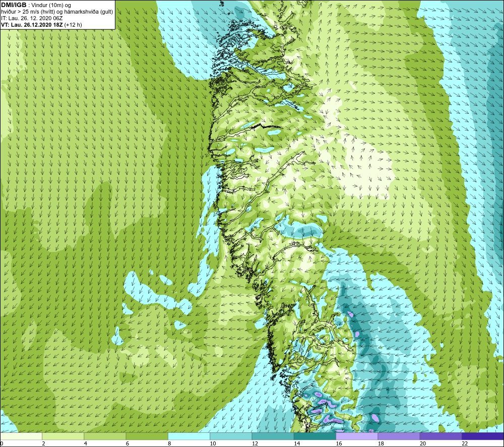Click the 2–4 m/s light green swatch
Viewport: 504px width, 447px height.
pos(63,436)
